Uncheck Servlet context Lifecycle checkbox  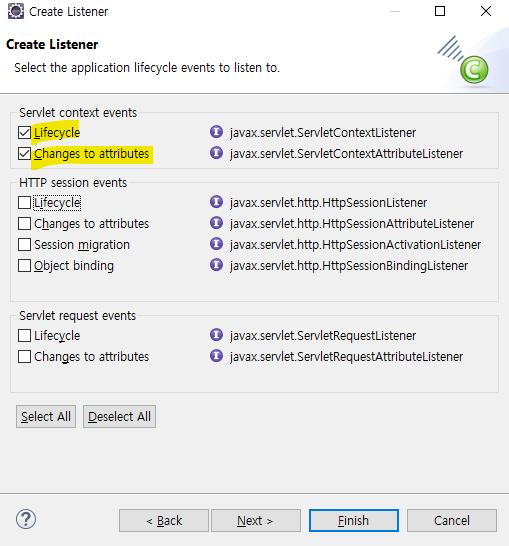pos(24,133)
